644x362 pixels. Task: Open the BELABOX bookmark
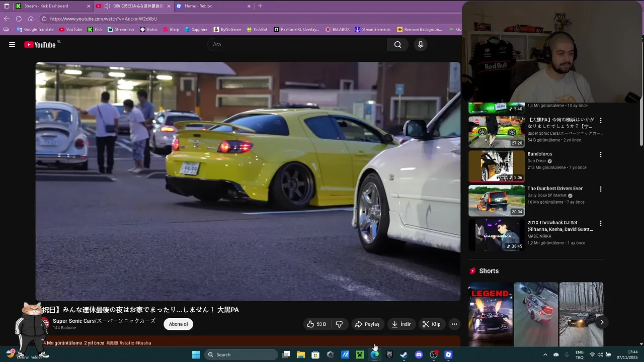point(337,29)
